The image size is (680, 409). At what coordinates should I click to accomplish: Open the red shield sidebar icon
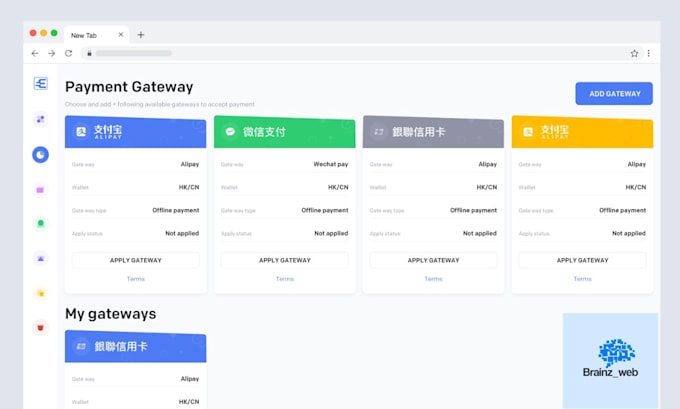40,327
